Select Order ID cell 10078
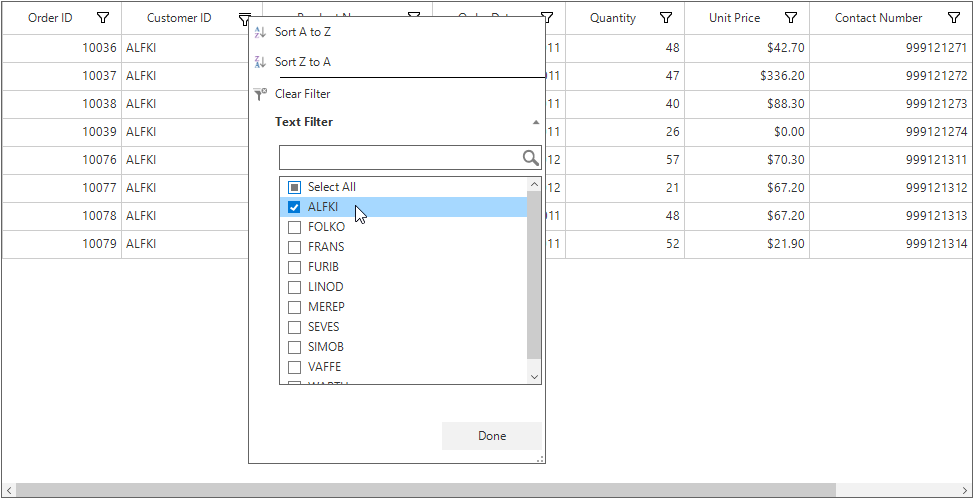 (x=61, y=216)
